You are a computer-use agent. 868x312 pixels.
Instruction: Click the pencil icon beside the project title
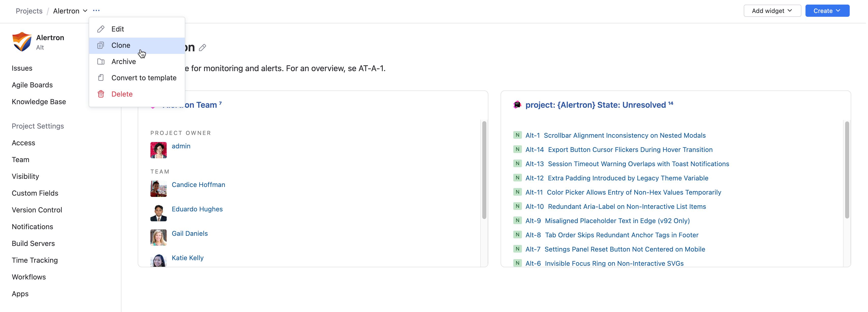pyautogui.click(x=203, y=48)
